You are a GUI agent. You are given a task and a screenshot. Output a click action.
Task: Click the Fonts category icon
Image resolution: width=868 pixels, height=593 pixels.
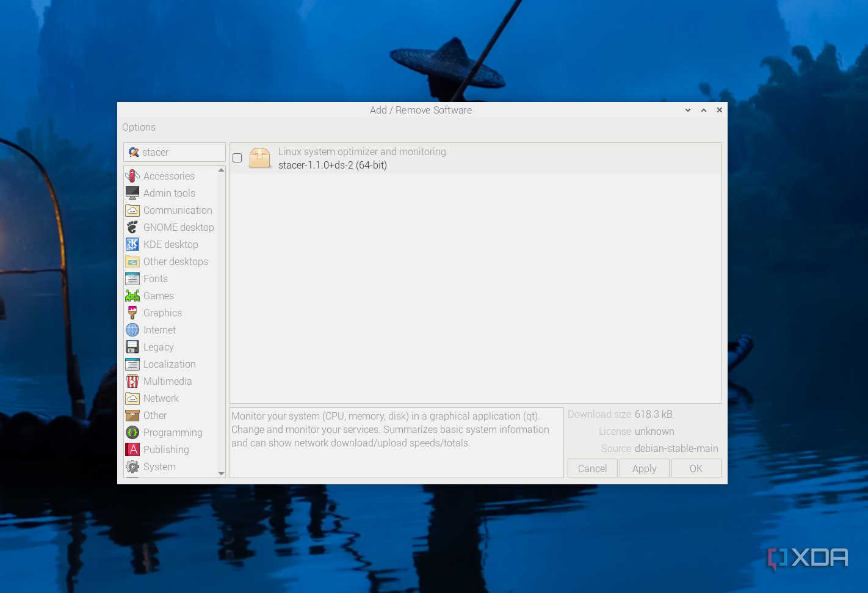click(132, 278)
